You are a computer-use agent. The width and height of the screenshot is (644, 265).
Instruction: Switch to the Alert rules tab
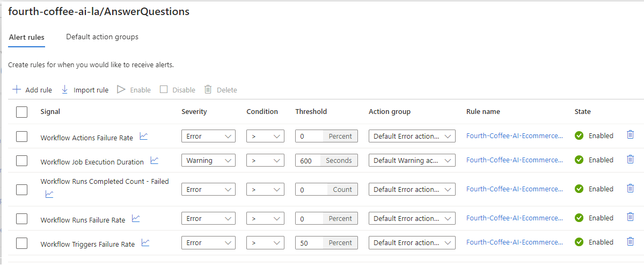click(27, 37)
